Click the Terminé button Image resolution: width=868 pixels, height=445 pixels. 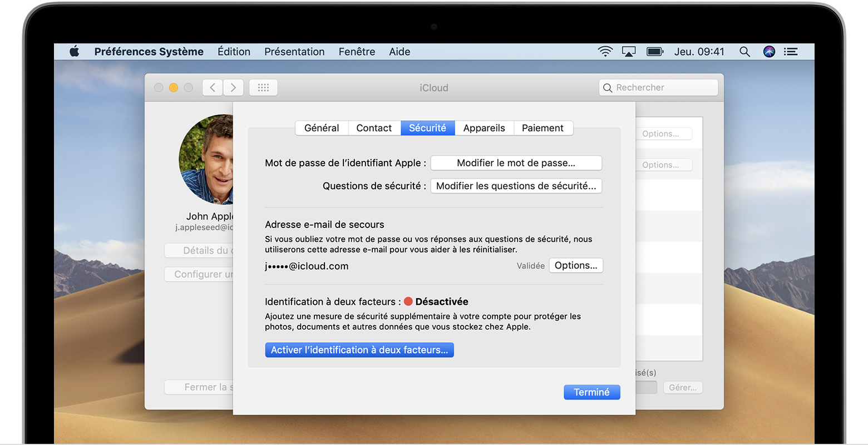click(592, 392)
